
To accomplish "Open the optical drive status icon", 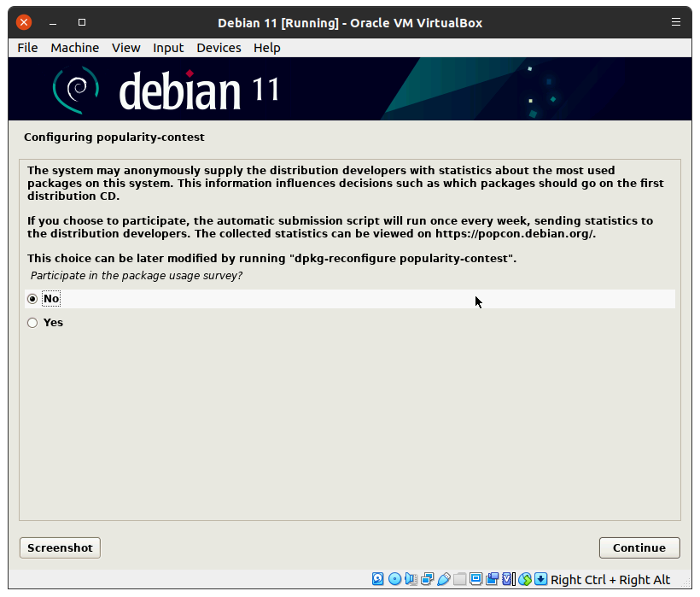I will click(394, 579).
